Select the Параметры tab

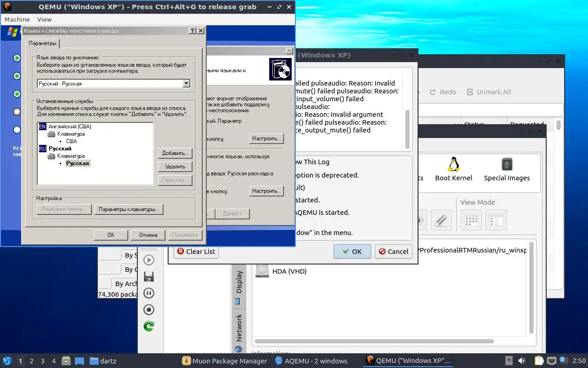43,43
